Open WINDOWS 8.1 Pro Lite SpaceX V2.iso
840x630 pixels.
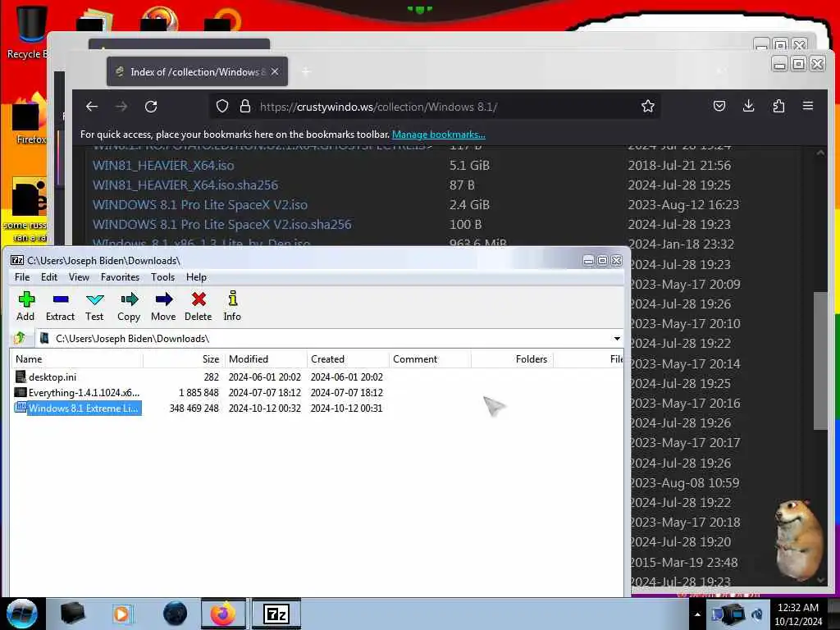pos(200,204)
